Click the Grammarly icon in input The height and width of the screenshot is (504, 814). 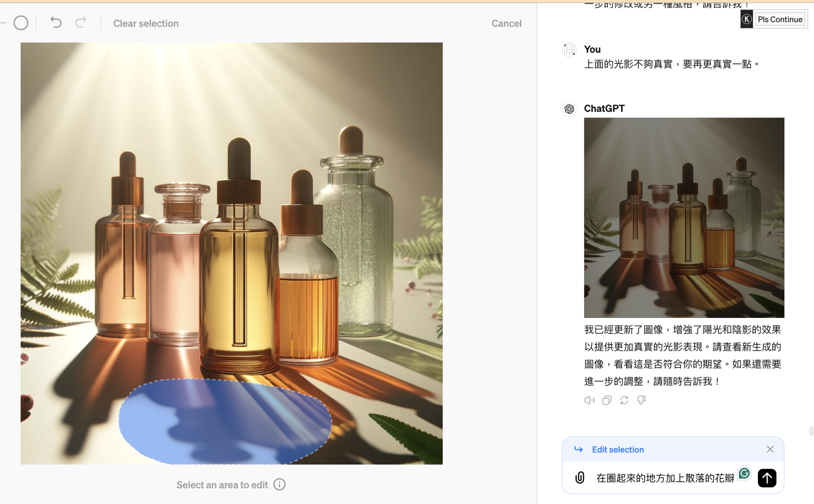pyautogui.click(x=744, y=473)
